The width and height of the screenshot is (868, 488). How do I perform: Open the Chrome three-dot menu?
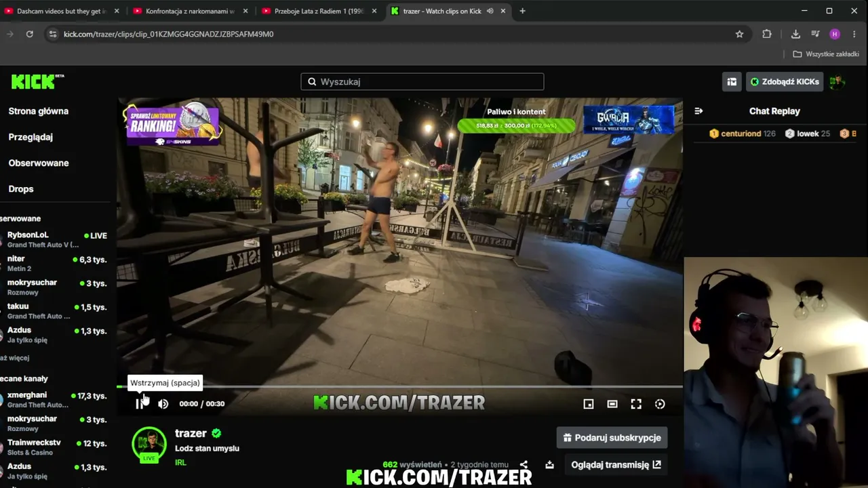pyautogui.click(x=854, y=34)
